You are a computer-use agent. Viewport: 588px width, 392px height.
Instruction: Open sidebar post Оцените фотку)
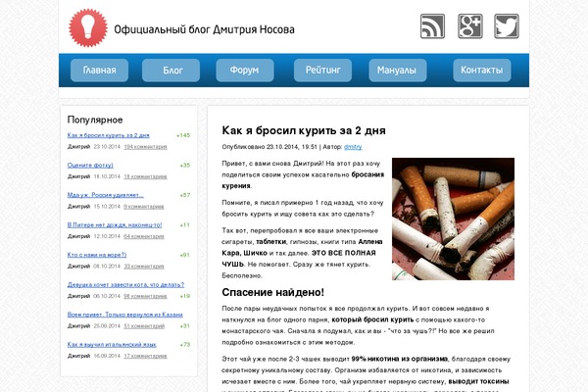(90, 165)
